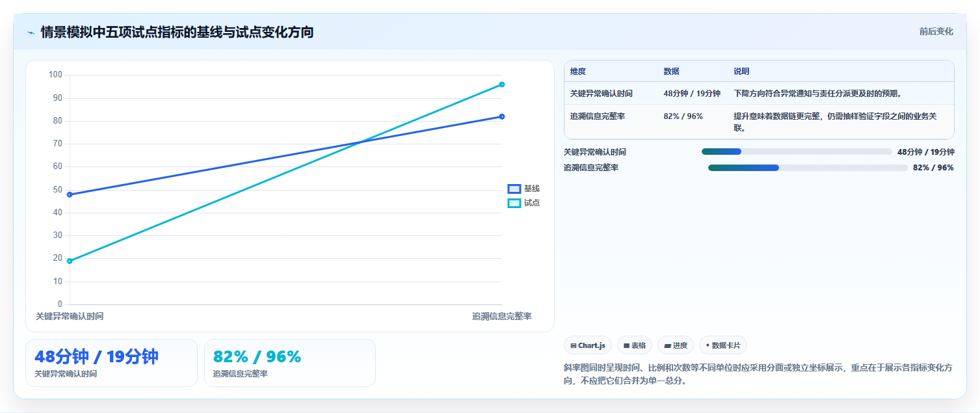
Task: Click the 试点 legend color box
Action: click(x=514, y=203)
